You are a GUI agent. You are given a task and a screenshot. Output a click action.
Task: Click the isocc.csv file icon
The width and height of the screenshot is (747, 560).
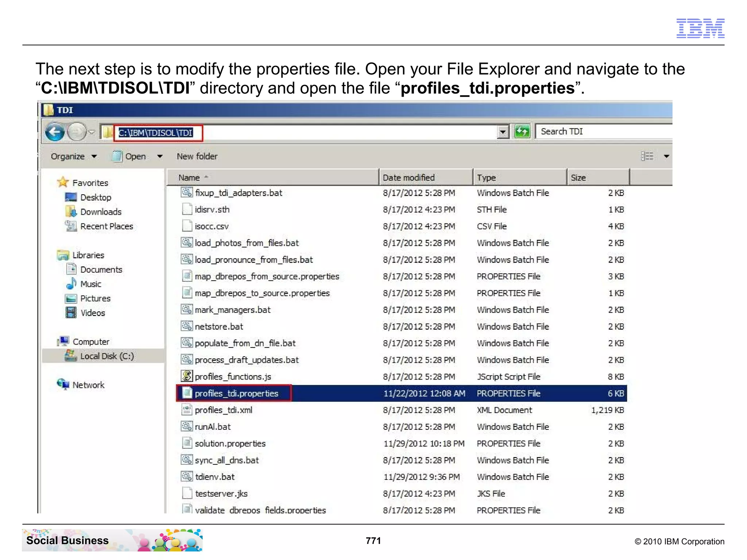coord(187,226)
